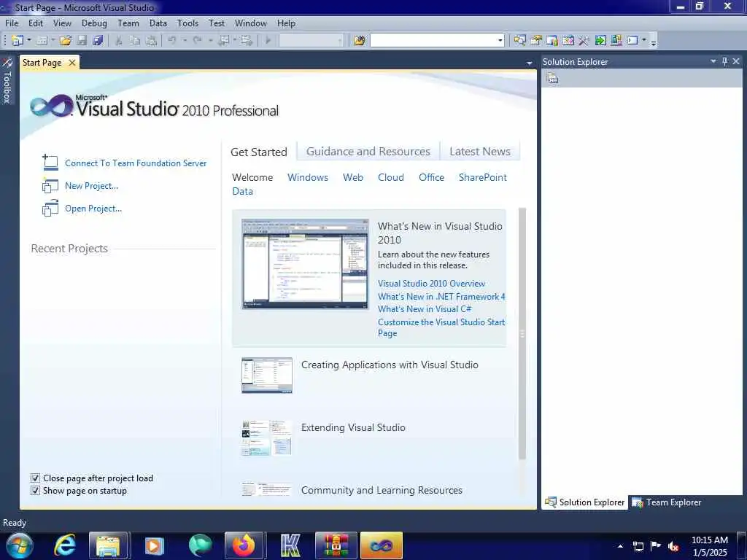747x560 pixels.
Task: Click the New Project toolbar icon
Action: pos(18,41)
